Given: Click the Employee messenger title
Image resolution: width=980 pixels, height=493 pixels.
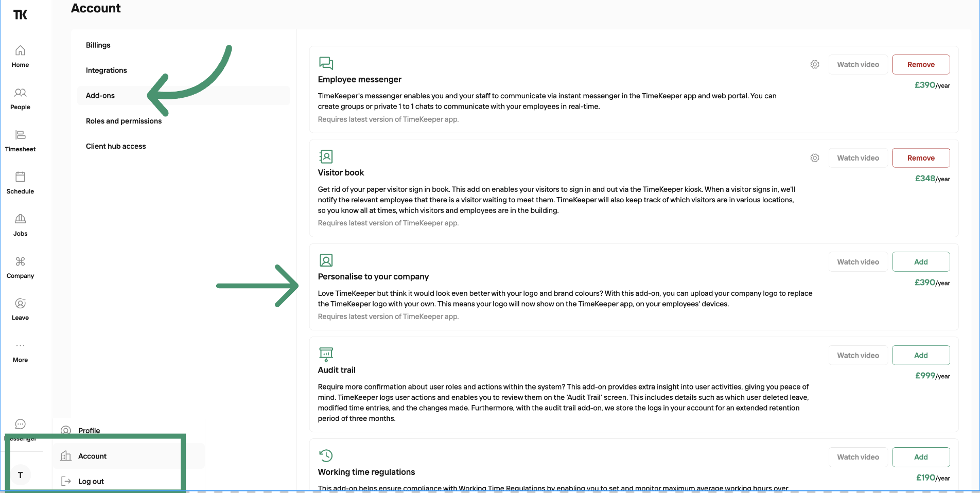Looking at the screenshot, I should (x=359, y=79).
